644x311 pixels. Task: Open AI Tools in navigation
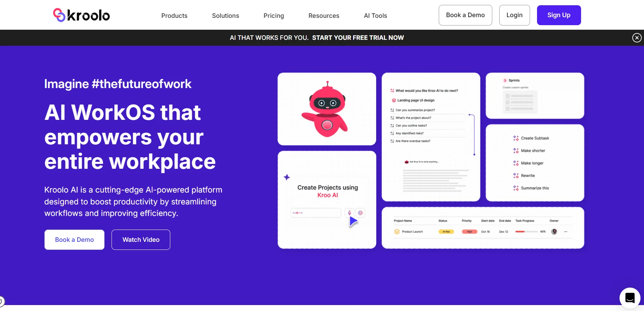(x=375, y=16)
